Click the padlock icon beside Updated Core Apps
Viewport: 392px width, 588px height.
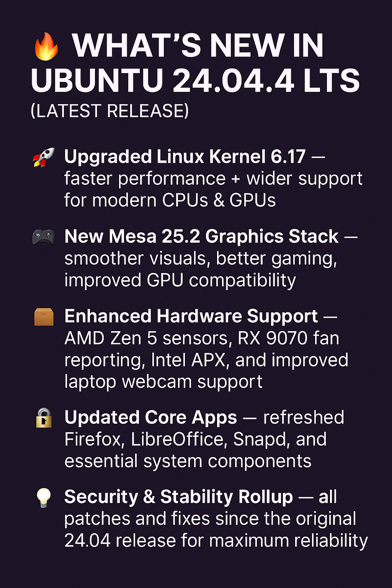click(44, 418)
